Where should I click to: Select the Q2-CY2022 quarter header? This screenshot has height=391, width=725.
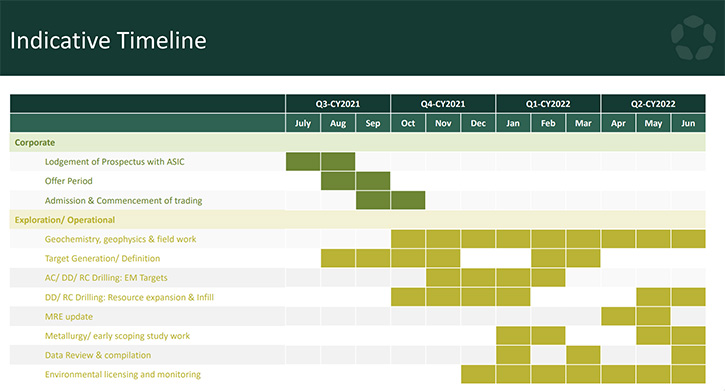click(653, 104)
